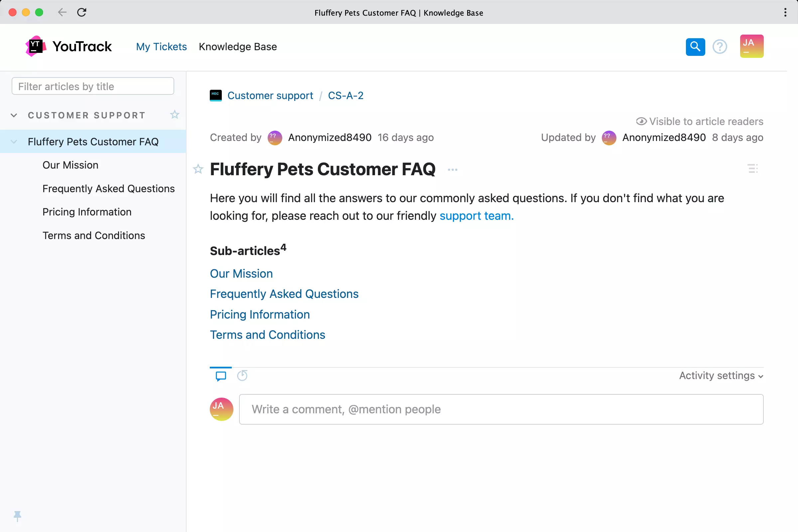The image size is (798, 532).
Task: Open article options via the ellipsis icon
Action: click(453, 170)
